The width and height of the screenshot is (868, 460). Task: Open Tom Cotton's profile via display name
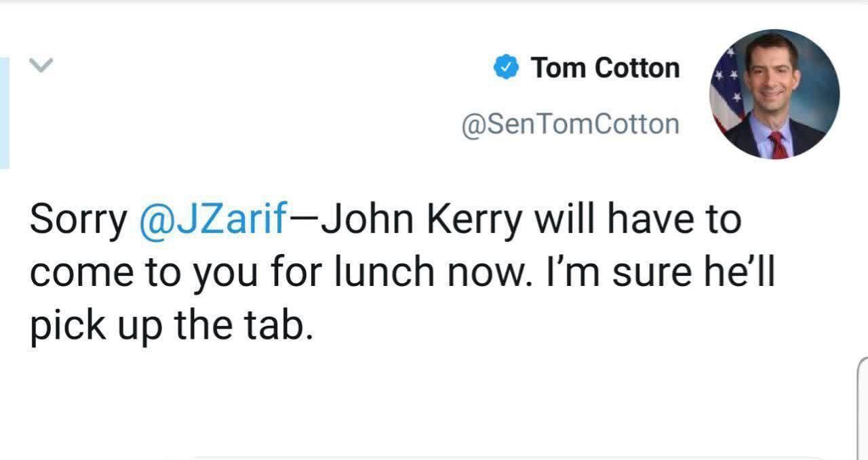[x=605, y=68]
